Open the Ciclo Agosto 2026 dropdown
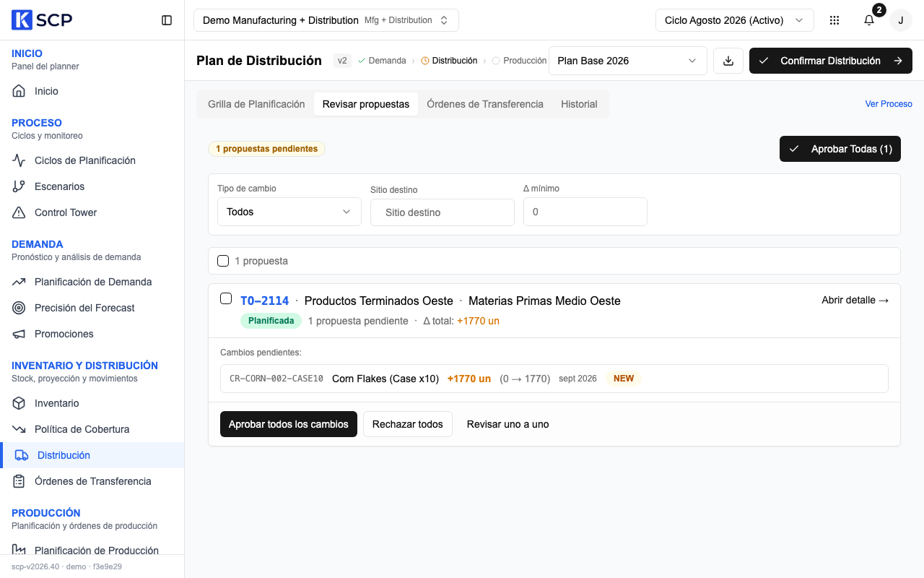The height and width of the screenshot is (578, 924). coord(734,20)
